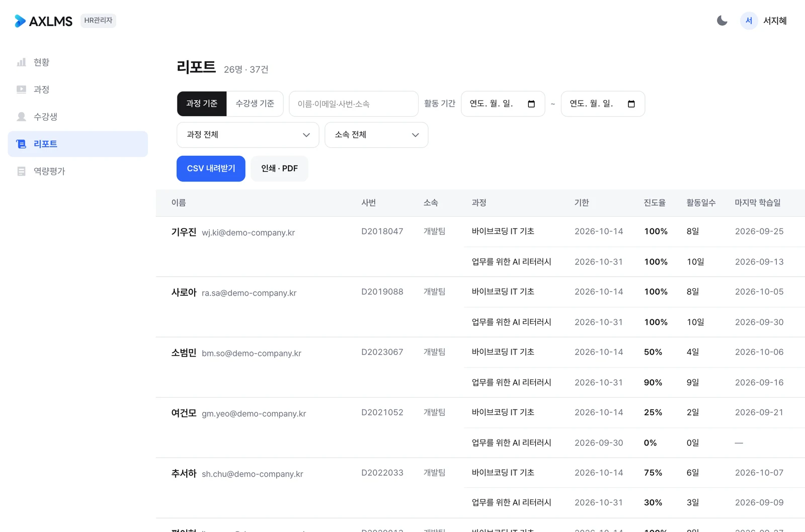
Task: Click the 2026-09-30 deadline for 여건모
Action: [599, 443]
